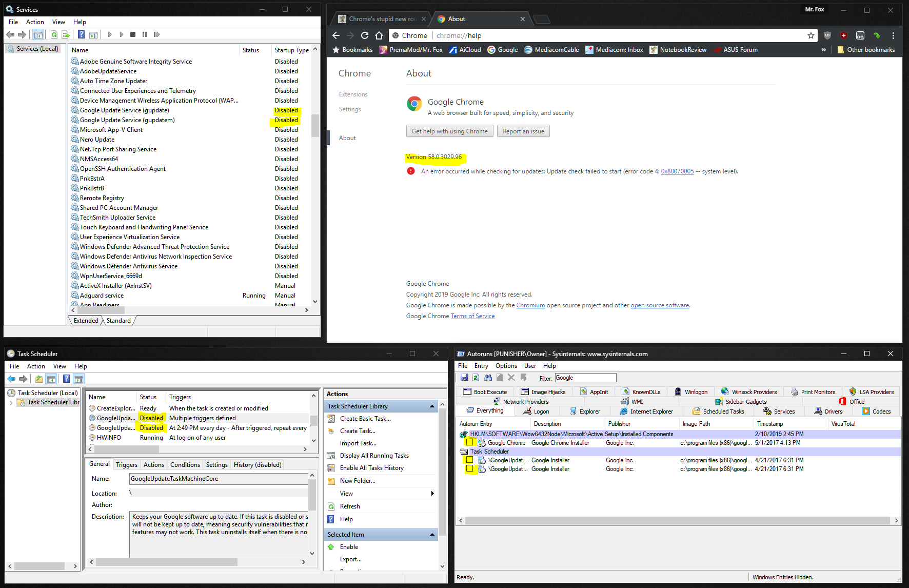Click Stop Service button in Services toolbar
The height and width of the screenshot is (588, 909).
tap(133, 34)
